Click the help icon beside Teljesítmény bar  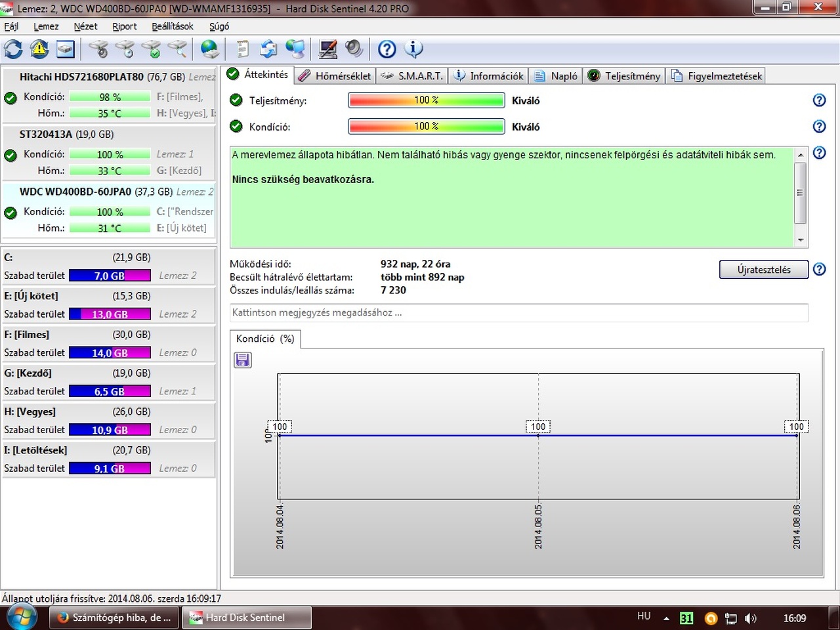point(819,100)
